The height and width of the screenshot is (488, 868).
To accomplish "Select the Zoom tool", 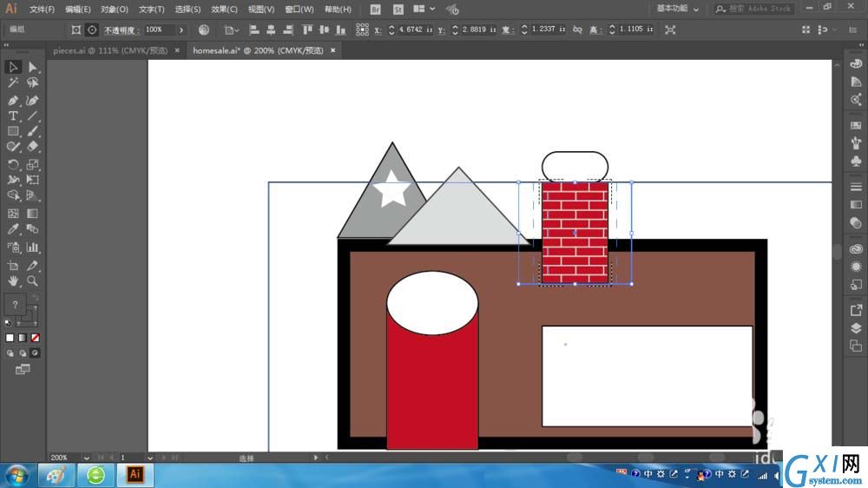I will [33, 281].
